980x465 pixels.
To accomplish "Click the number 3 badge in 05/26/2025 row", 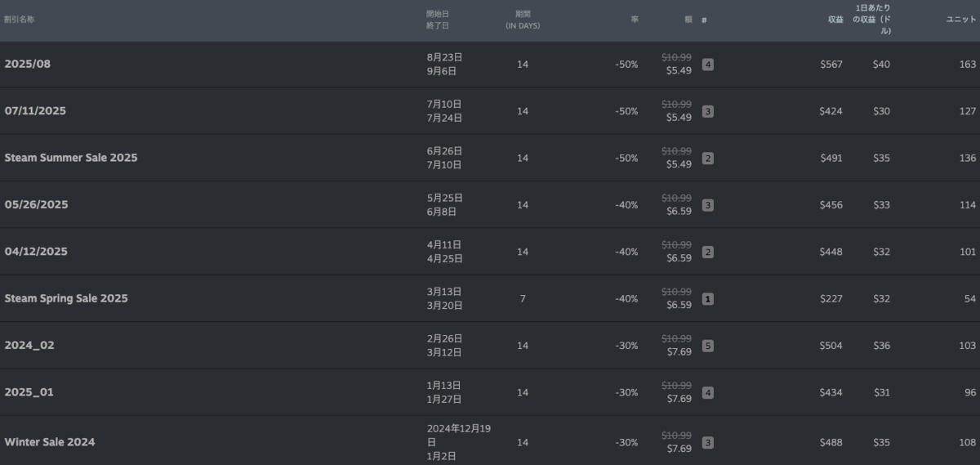I will [x=708, y=205].
